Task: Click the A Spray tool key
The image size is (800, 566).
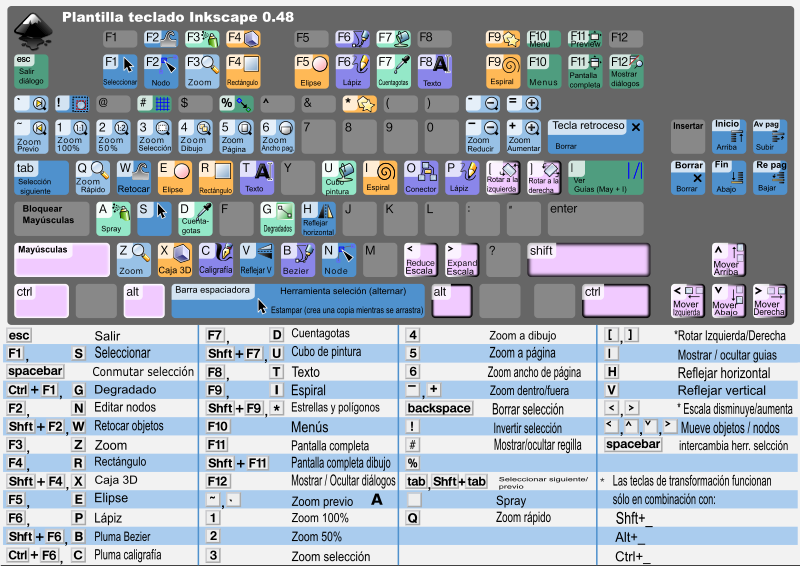Action: point(113,218)
